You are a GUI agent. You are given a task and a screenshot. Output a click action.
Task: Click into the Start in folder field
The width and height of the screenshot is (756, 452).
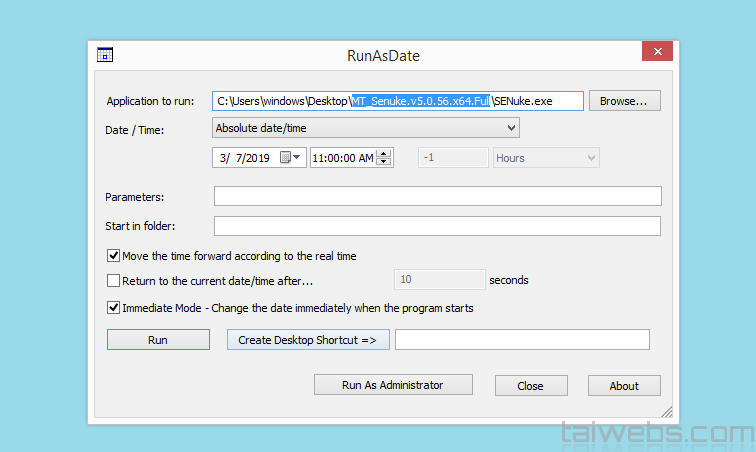[x=437, y=226]
